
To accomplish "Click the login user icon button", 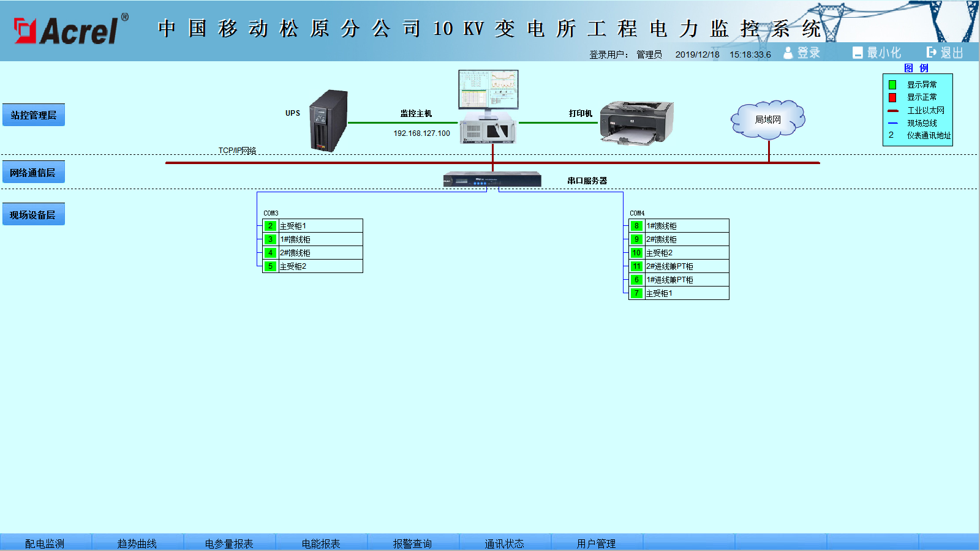I will click(x=802, y=53).
